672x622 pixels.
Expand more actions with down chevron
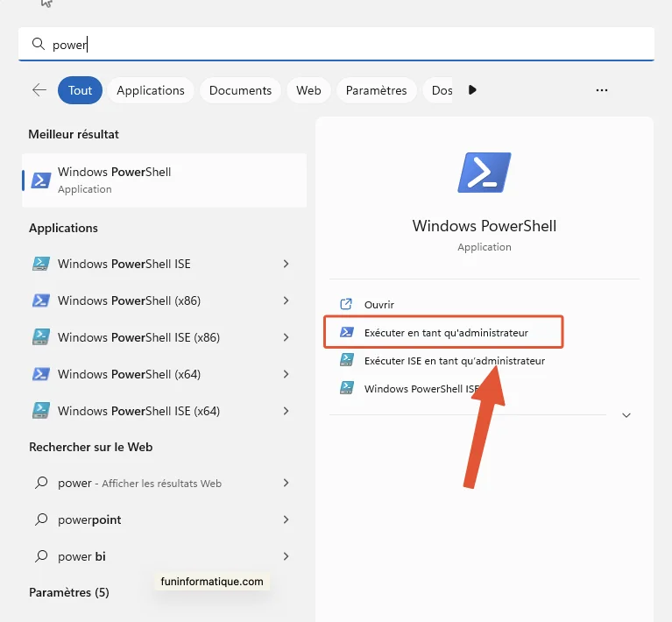click(x=626, y=415)
